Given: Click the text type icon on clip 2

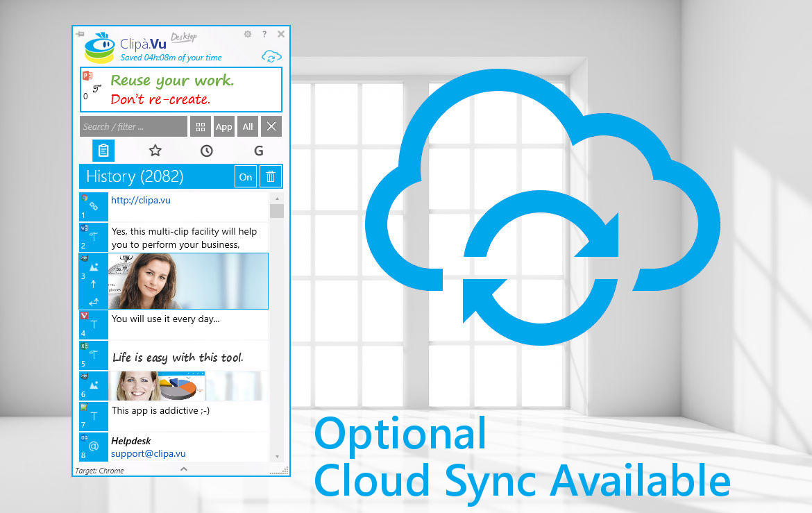Looking at the screenshot, I should click(x=94, y=237).
